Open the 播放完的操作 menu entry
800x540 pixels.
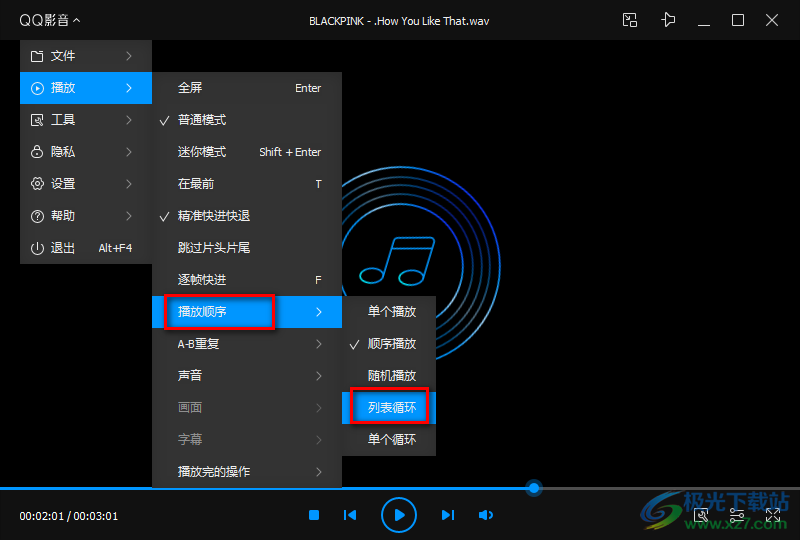click(x=247, y=472)
